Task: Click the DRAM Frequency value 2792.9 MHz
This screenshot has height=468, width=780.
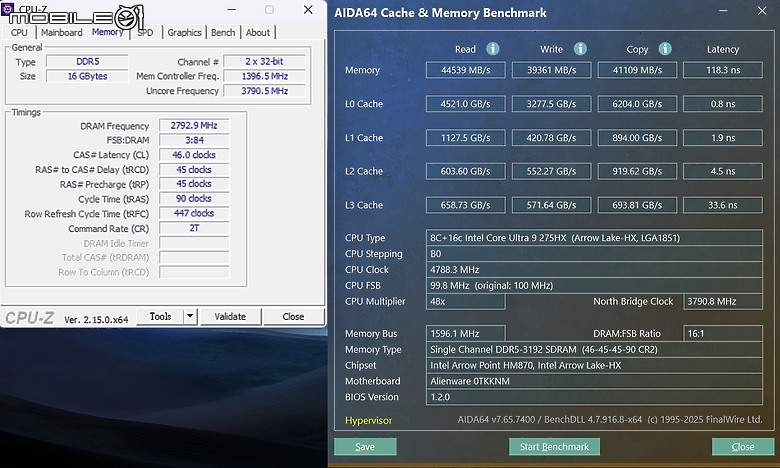Action: click(x=194, y=125)
